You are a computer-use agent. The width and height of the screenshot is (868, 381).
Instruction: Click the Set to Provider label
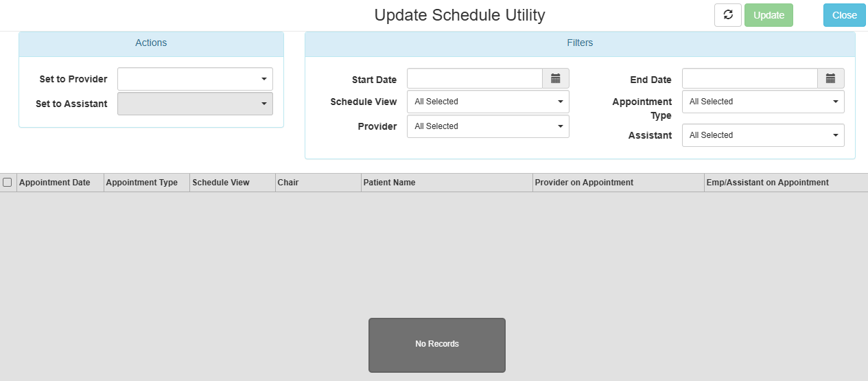73,79
